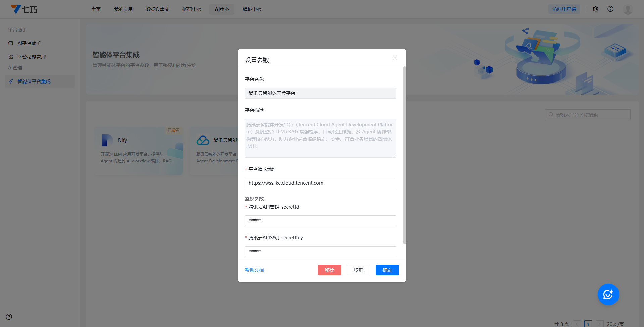Switch to the 低码中心 tab
644x327 pixels.
coord(192,9)
